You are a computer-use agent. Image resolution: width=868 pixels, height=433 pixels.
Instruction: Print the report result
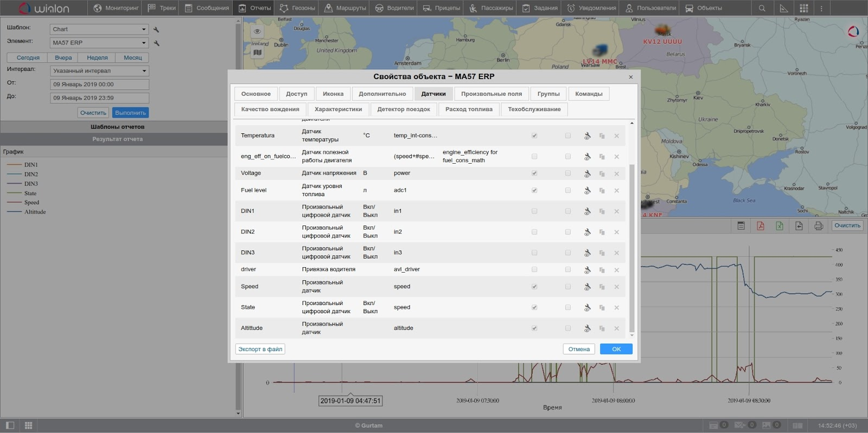coord(818,226)
